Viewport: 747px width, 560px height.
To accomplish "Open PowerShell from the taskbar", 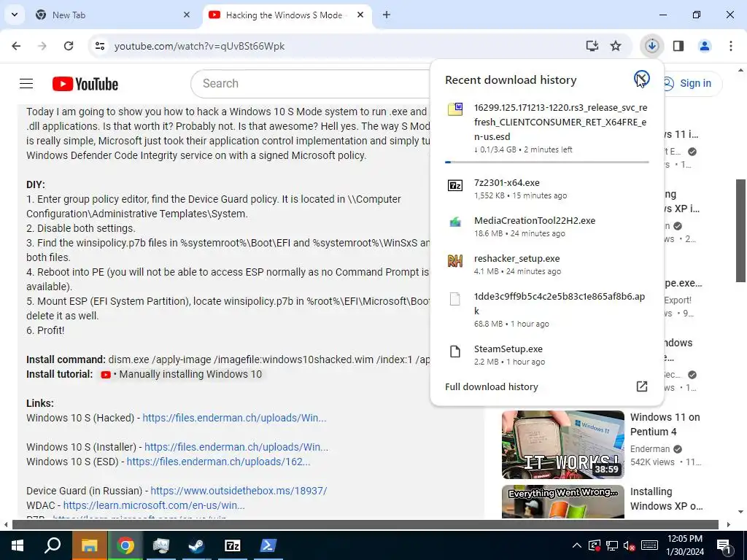I will (268, 545).
